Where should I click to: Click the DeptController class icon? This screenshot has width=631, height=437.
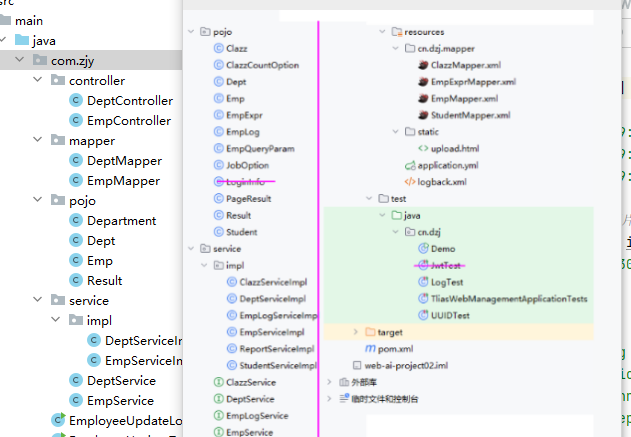[x=76, y=101]
